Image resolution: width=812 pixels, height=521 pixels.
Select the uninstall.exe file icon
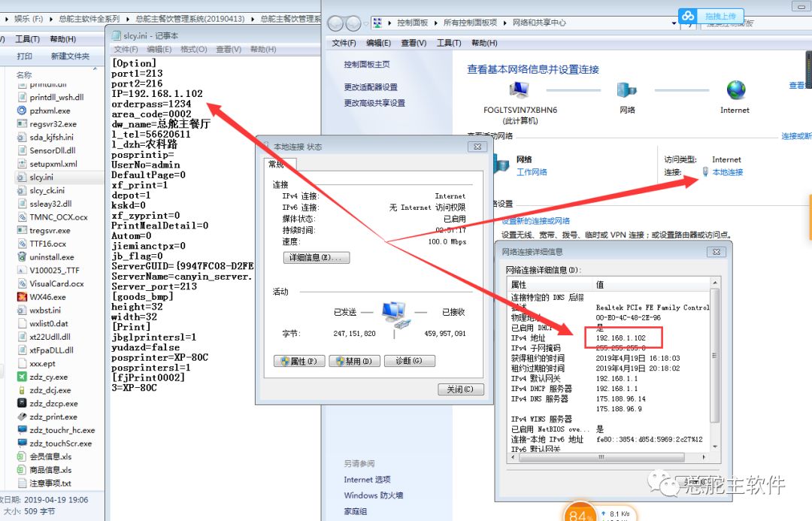pos(22,257)
